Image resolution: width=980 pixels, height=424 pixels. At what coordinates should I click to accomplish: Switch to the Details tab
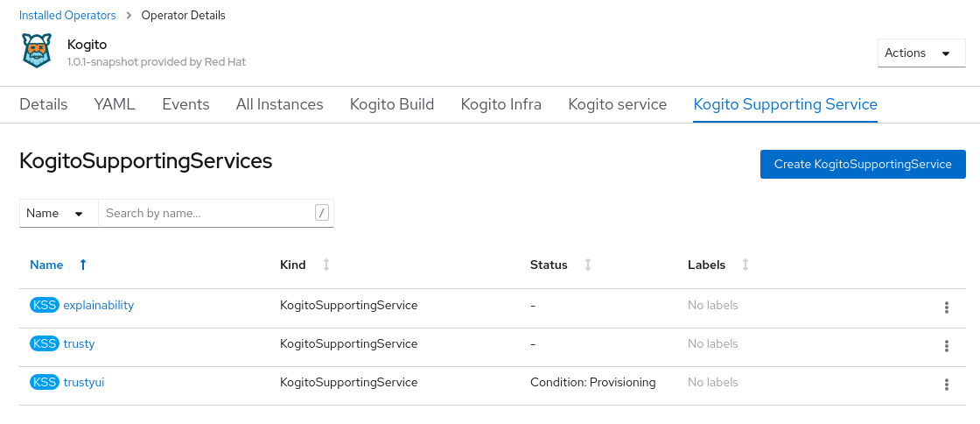click(43, 104)
